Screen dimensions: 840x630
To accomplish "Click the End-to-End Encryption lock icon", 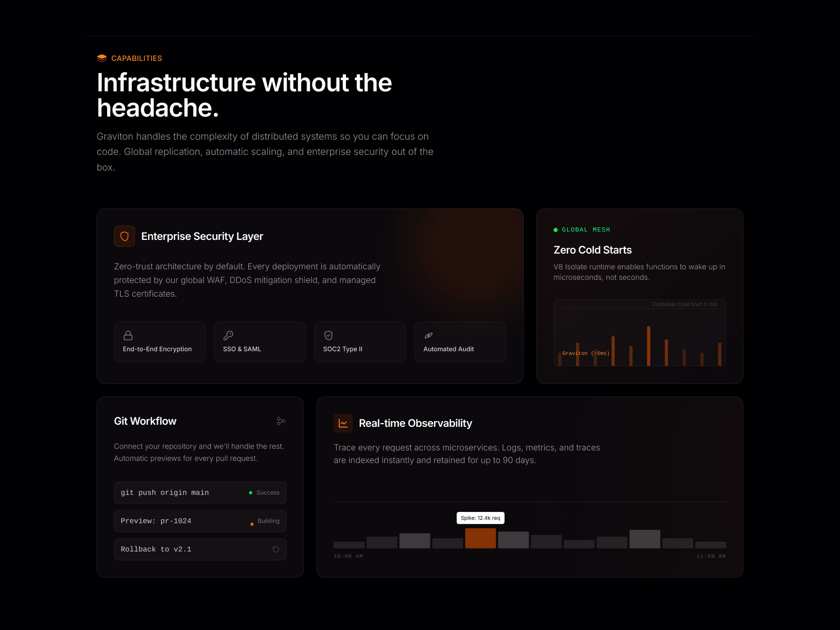I will 128,335.
